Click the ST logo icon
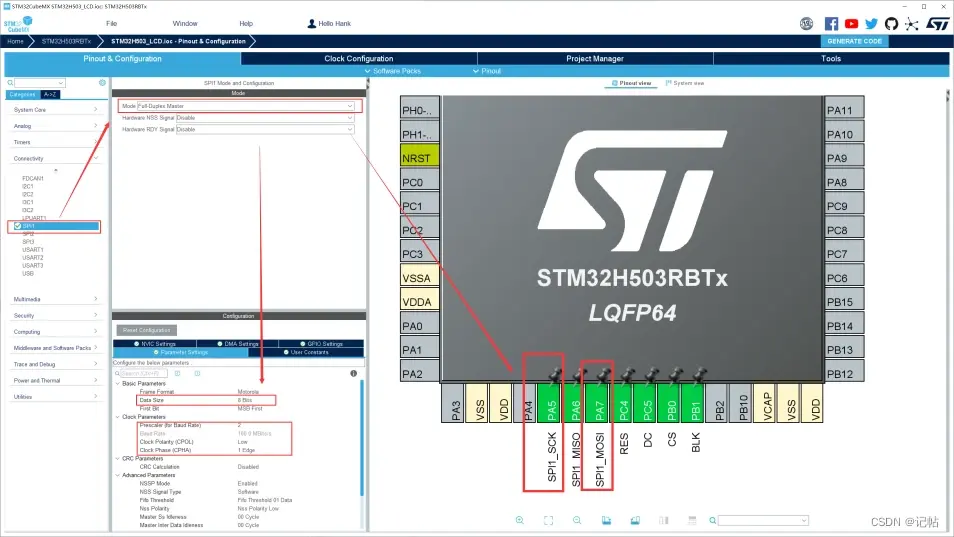The height and width of the screenshot is (537, 954). 938,24
